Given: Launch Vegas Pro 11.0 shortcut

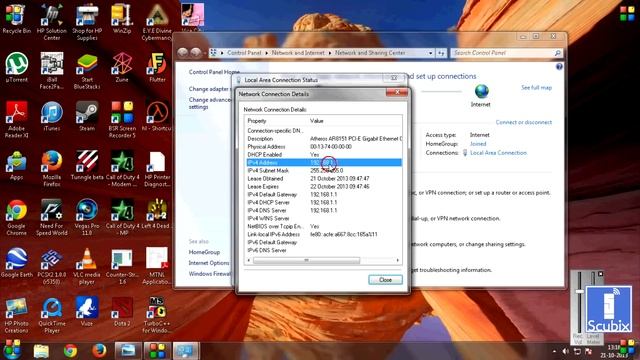Looking at the screenshot, I should click(87, 217).
